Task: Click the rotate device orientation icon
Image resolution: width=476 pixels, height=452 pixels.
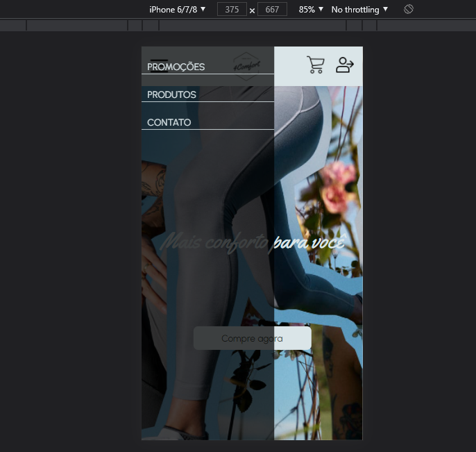Action: pyautogui.click(x=409, y=10)
